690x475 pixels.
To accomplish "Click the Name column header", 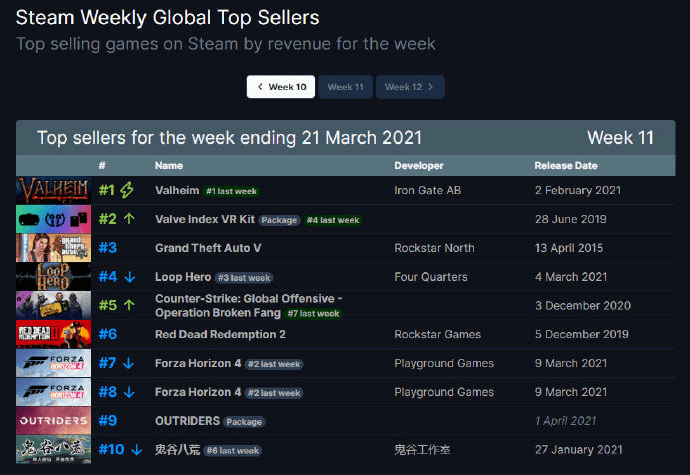I will (x=169, y=165).
